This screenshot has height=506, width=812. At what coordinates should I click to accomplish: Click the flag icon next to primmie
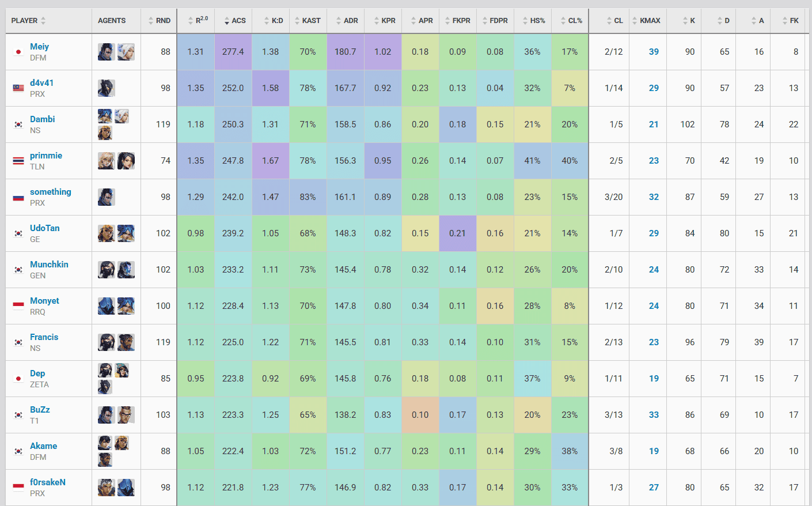tap(18, 161)
